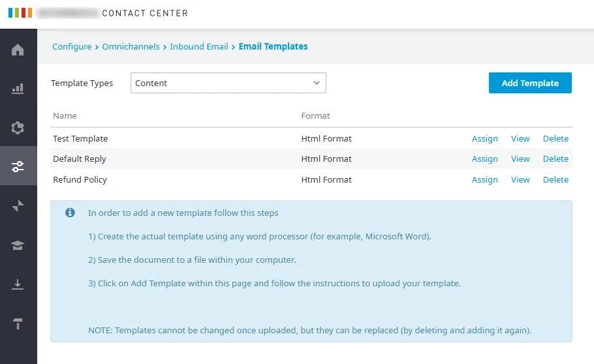This screenshot has width=594, height=364.
Task: Delete the Test Template
Action: (555, 139)
